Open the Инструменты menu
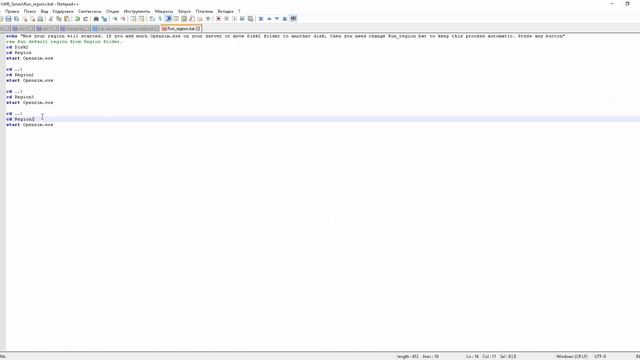The width and height of the screenshot is (640, 360). (137, 11)
